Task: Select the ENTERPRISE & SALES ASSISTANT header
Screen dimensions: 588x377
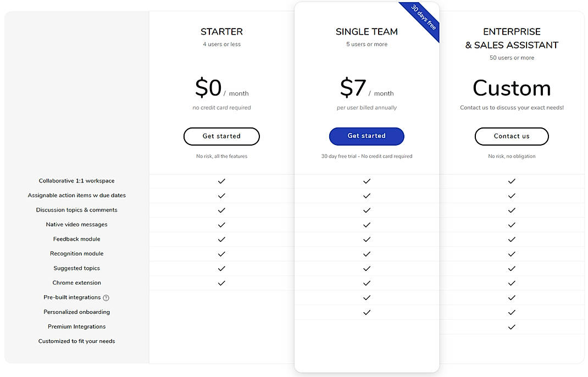Action: pos(512,37)
